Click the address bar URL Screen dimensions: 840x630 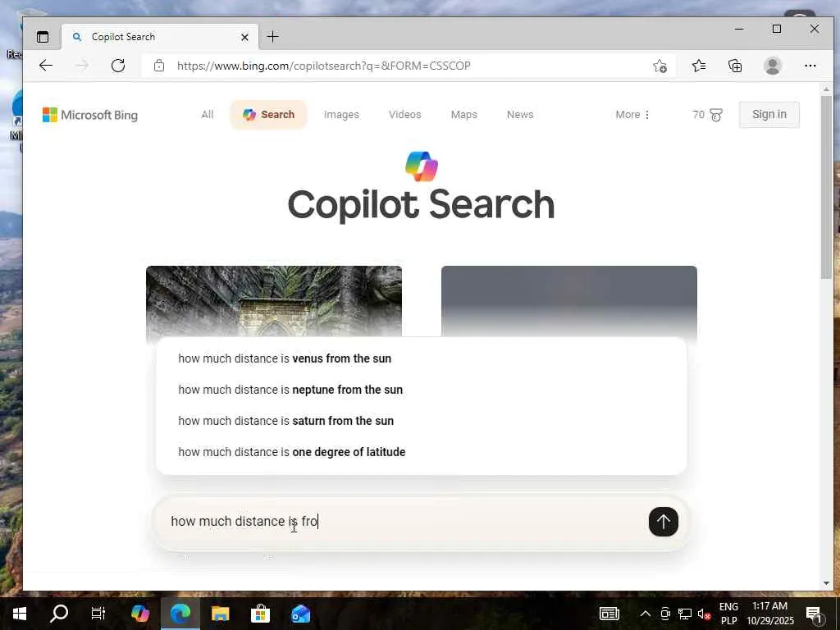tap(323, 66)
